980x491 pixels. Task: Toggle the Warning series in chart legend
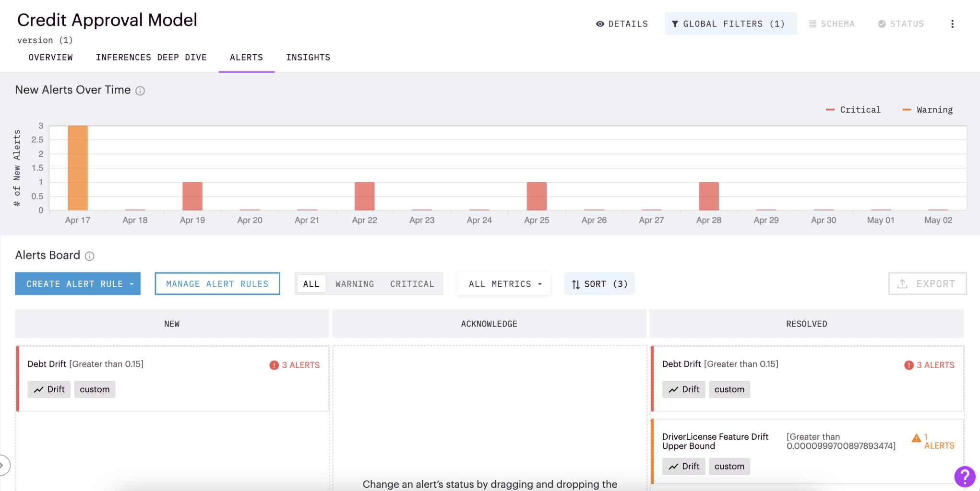[928, 110]
